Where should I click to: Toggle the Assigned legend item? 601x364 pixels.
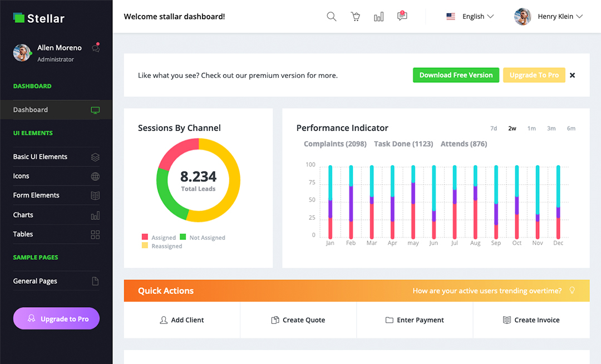159,238
